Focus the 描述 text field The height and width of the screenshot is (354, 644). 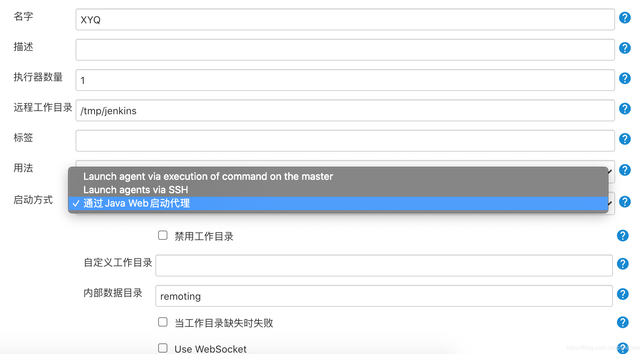(x=345, y=50)
